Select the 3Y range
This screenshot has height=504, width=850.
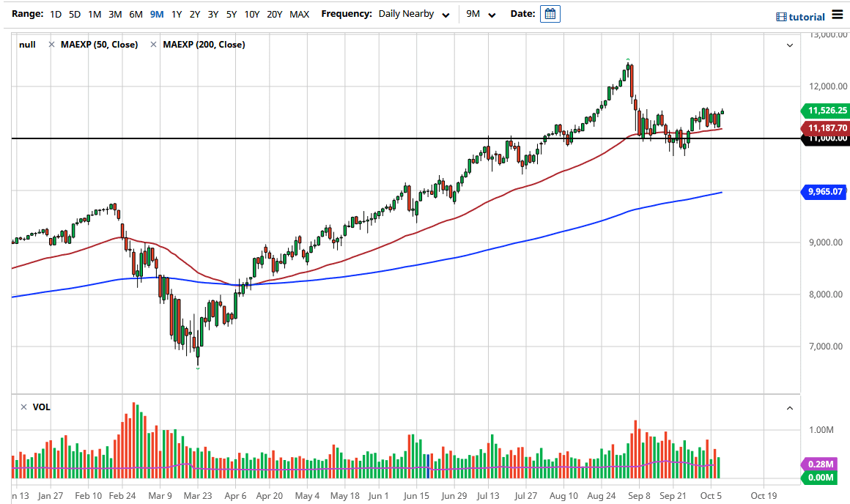[x=213, y=14]
